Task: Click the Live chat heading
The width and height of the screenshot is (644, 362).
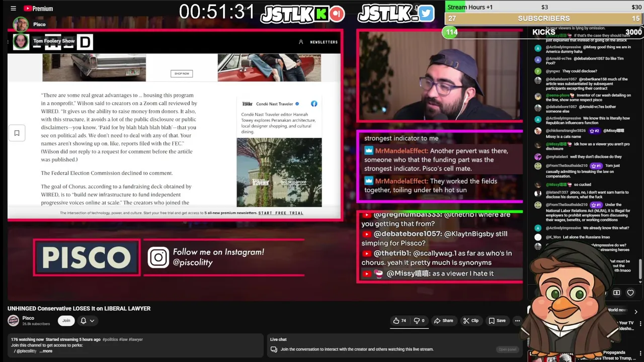Action: (x=278, y=339)
